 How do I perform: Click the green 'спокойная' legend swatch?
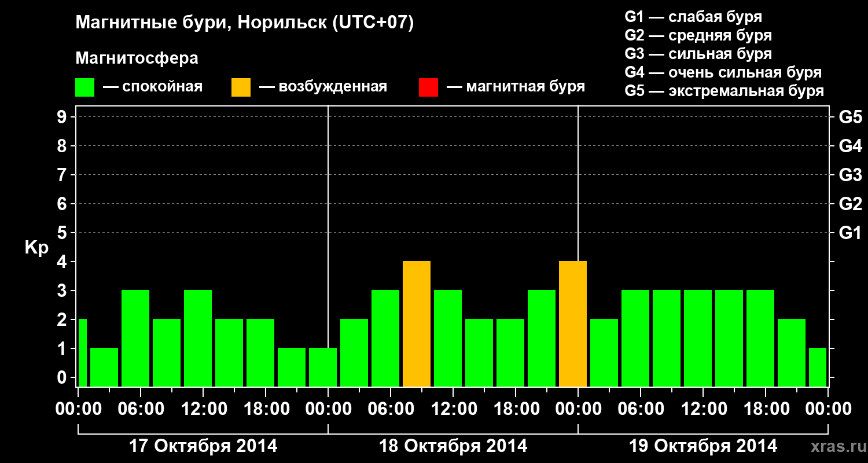point(84,87)
